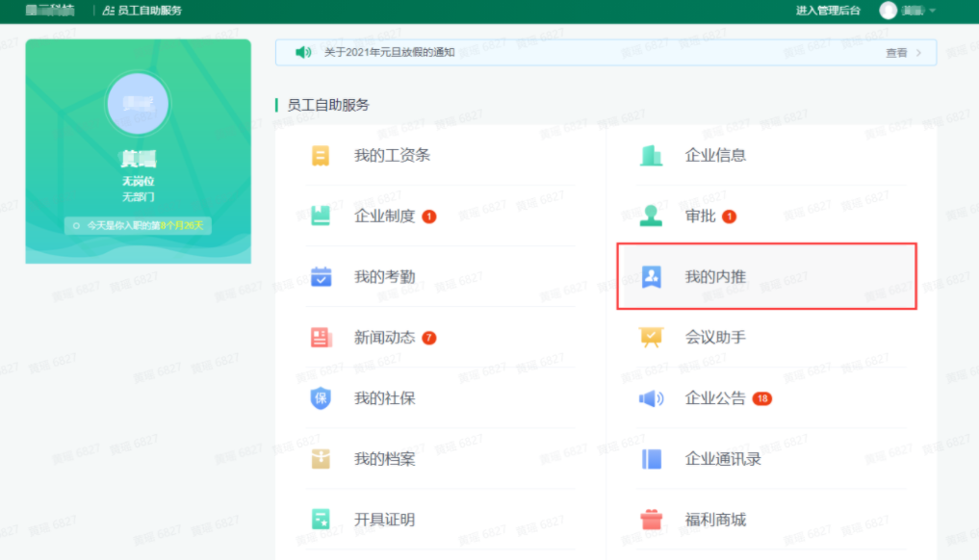Click the 开具证明 certificate icon

coord(321,520)
